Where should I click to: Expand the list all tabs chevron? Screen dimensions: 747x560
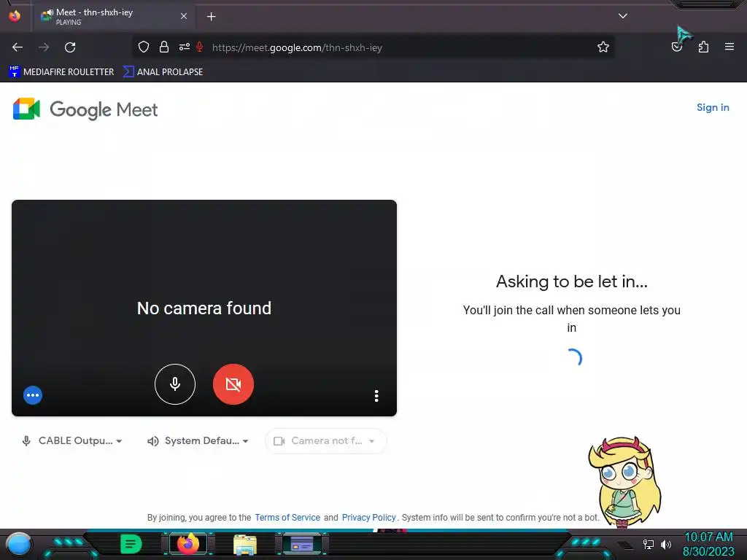(623, 16)
